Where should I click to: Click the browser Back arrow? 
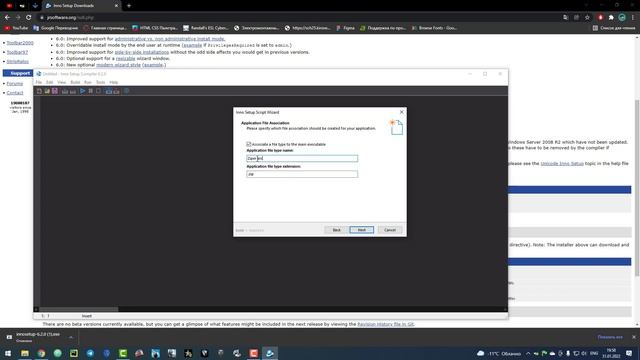7,18
